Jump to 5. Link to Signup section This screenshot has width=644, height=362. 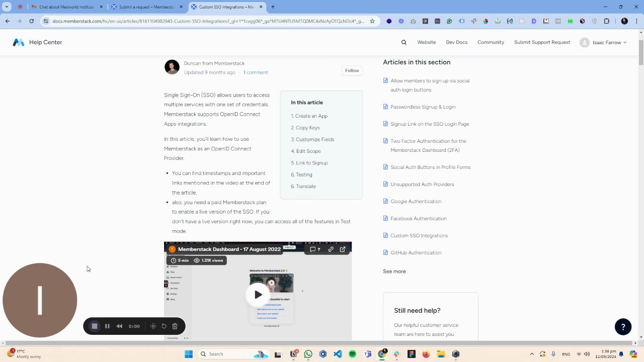tap(309, 163)
